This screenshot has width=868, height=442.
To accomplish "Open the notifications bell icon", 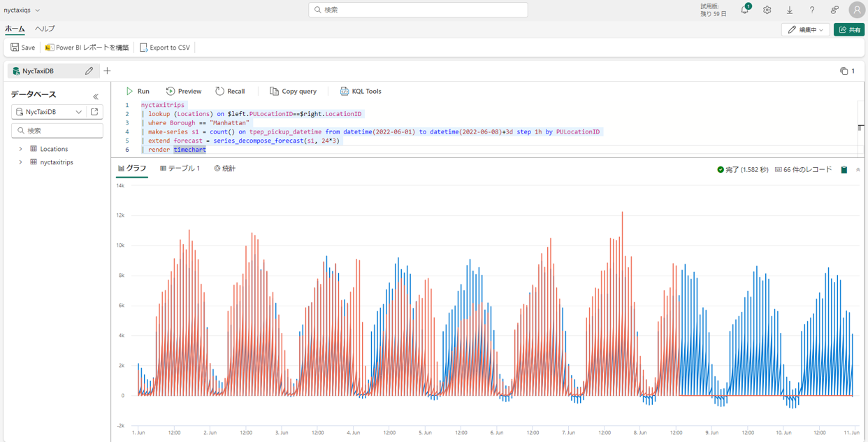I will 744,10.
